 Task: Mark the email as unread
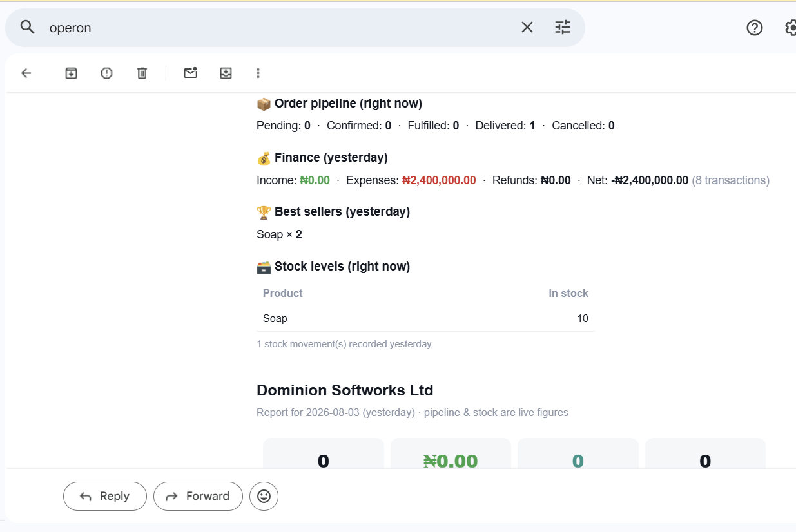click(x=190, y=73)
